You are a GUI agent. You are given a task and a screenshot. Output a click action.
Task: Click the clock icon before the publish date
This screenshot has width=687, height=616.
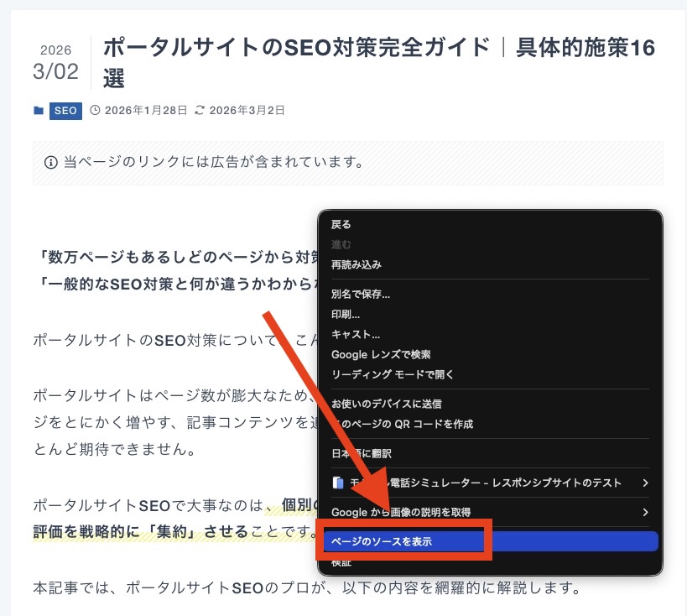(x=94, y=110)
